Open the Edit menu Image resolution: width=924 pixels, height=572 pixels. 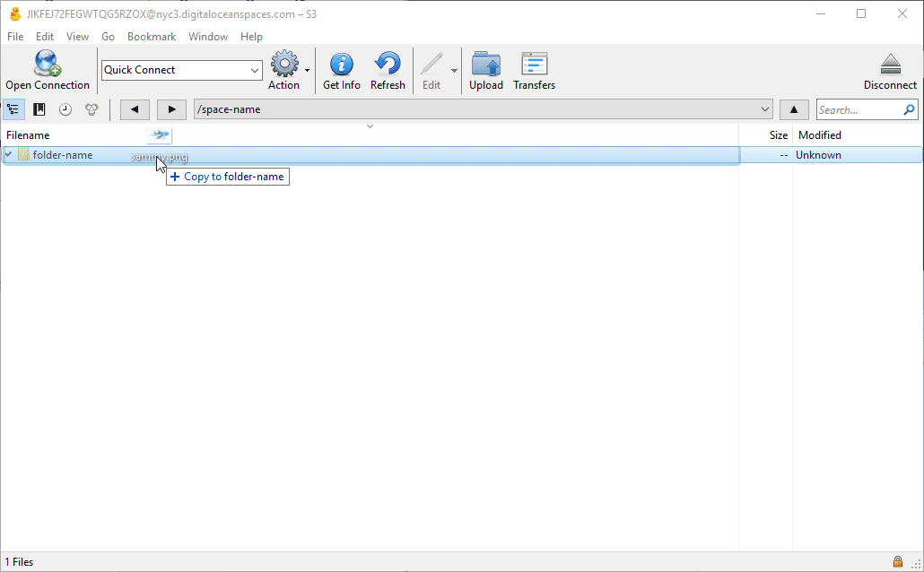click(45, 37)
